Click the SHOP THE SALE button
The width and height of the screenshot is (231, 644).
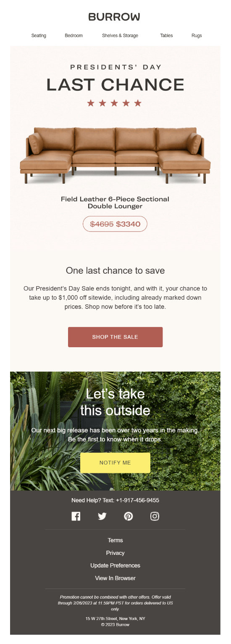point(115,337)
